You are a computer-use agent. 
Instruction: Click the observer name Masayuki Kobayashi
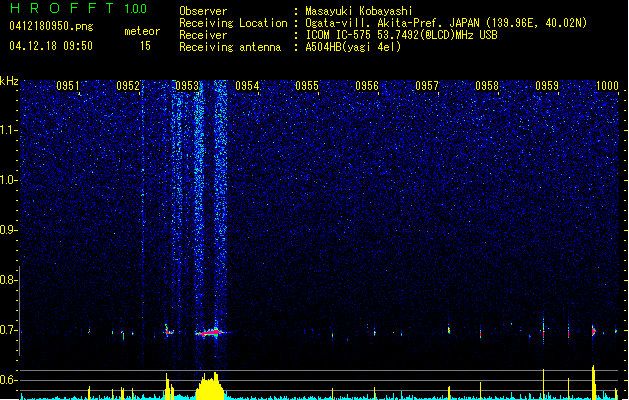[x=359, y=11]
